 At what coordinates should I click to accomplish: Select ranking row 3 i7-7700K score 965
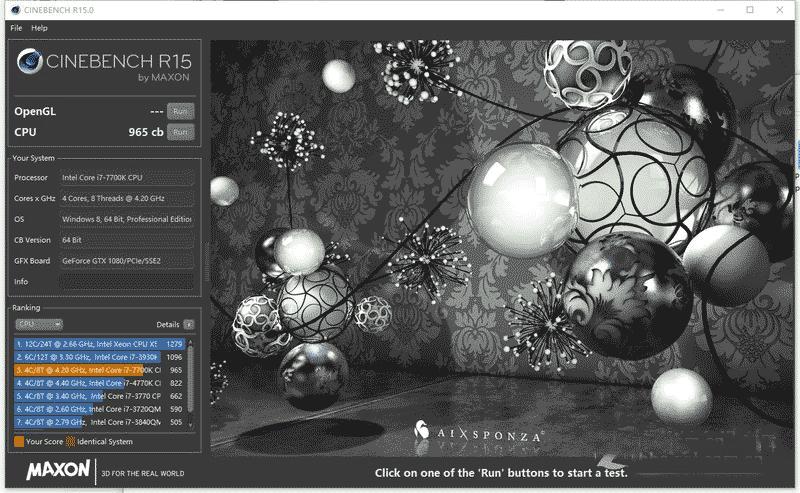click(99, 370)
